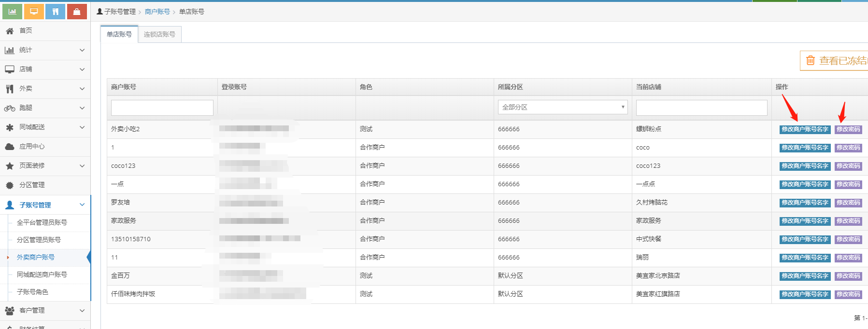Image resolution: width=868 pixels, height=329 pixels.
Task: Click the blue fork-and-knife icon button
Action: pos(56,12)
